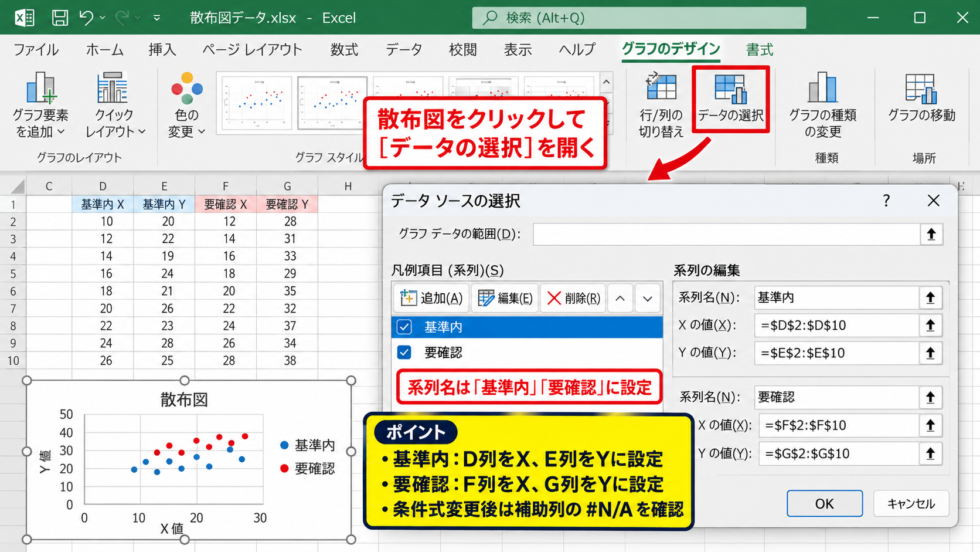Viewport: 980px width, 552px height.
Task: Click range picker beside =$F$2:$F$10
Action: [x=930, y=425]
